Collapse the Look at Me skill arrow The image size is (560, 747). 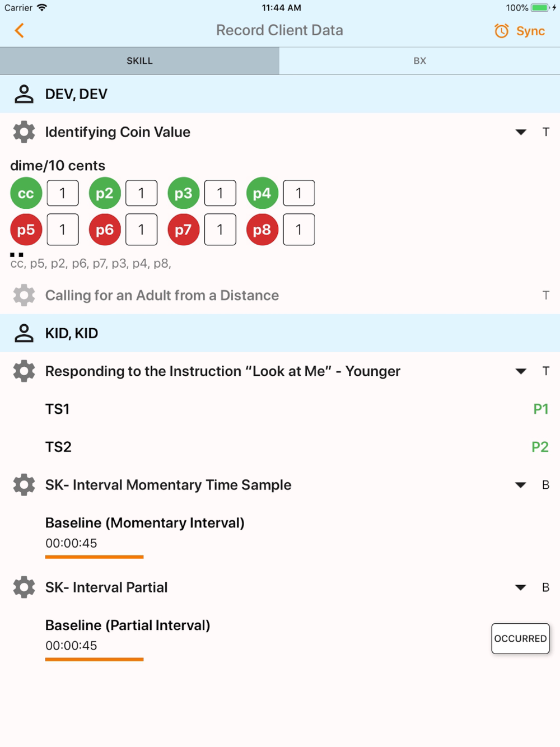point(521,371)
